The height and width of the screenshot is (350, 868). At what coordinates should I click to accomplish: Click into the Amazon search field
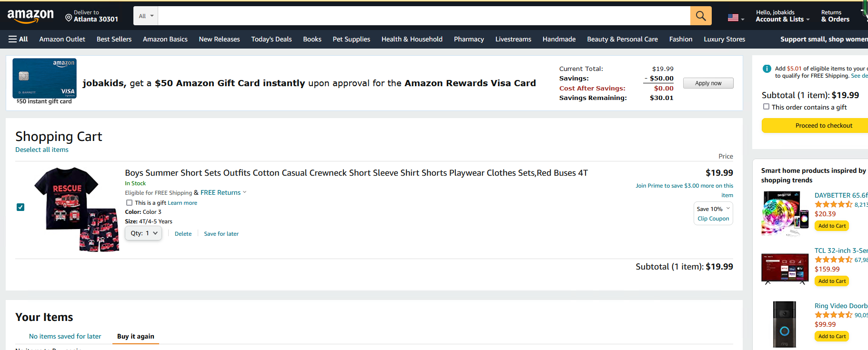(x=424, y=16)
